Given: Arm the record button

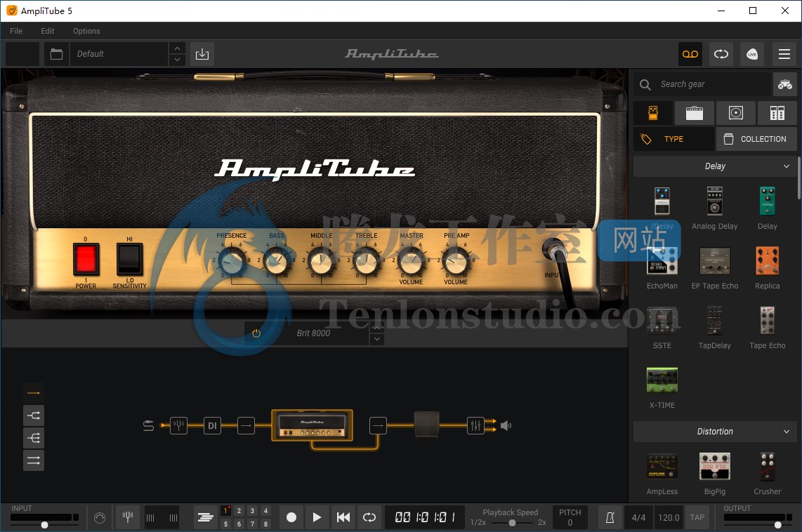Looking at the screenshot, I should pos(291,517).
